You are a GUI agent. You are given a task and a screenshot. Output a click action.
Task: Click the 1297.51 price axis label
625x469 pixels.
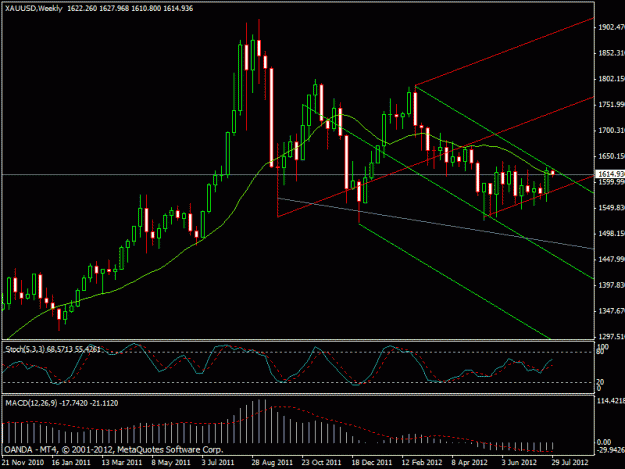click(x=611, y=337)
